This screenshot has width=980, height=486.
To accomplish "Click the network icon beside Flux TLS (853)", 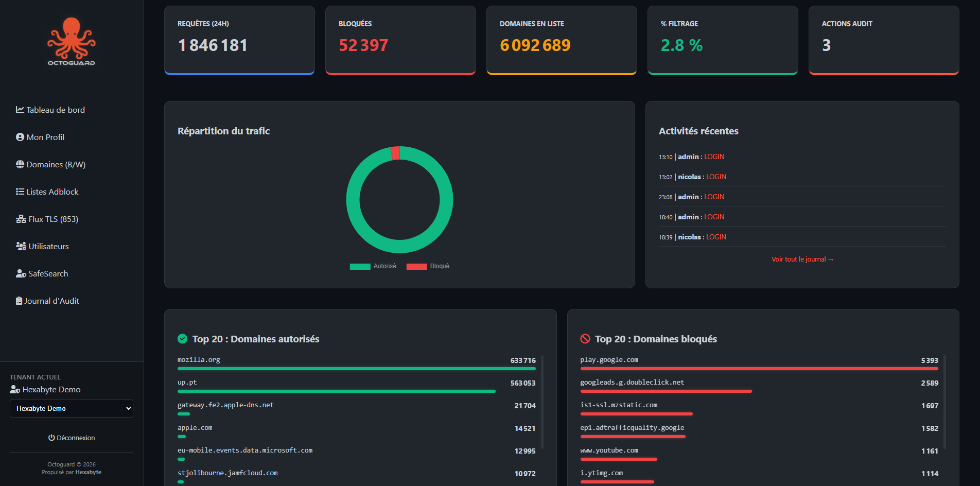I will click(x=19, y=219).
